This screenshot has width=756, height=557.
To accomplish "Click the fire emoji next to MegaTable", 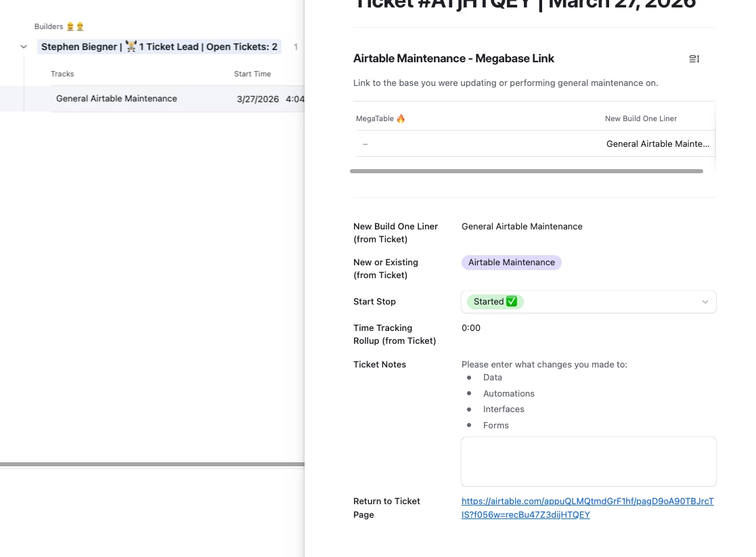I will click(401, 118).
